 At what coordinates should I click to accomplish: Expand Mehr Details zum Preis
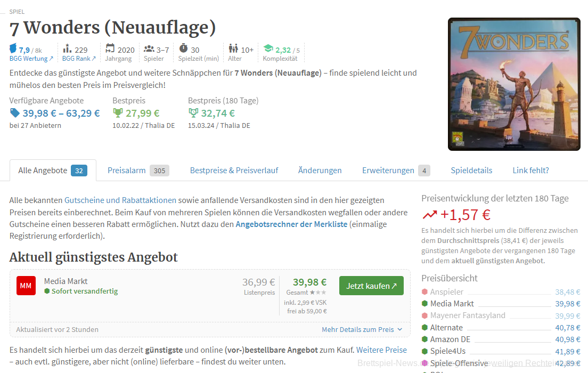(x=362, y=329)
